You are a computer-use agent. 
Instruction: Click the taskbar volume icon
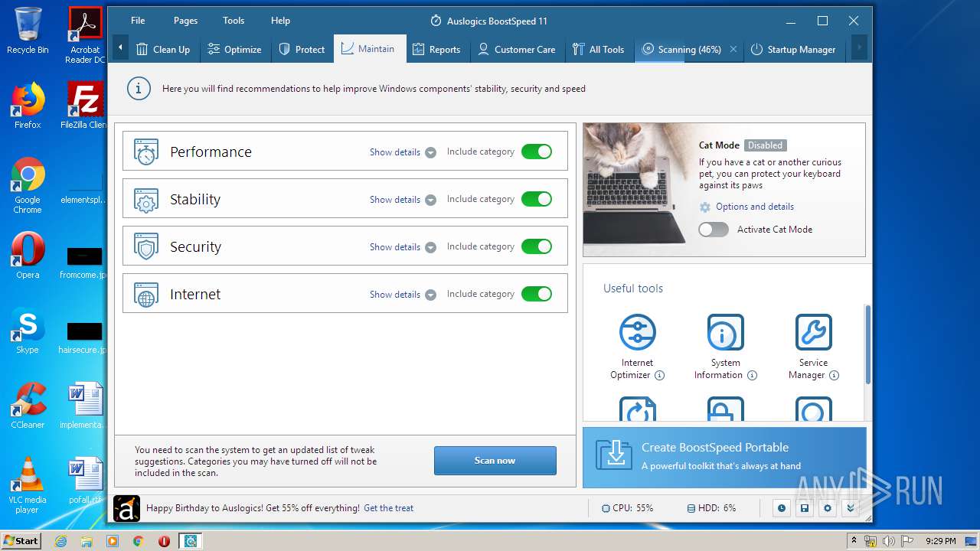point(888,541)
